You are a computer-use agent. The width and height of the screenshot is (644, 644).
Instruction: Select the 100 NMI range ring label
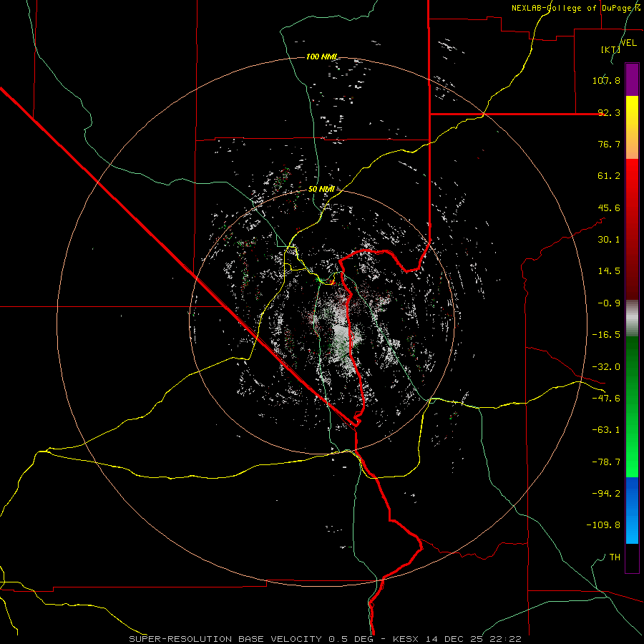(321, 57)
